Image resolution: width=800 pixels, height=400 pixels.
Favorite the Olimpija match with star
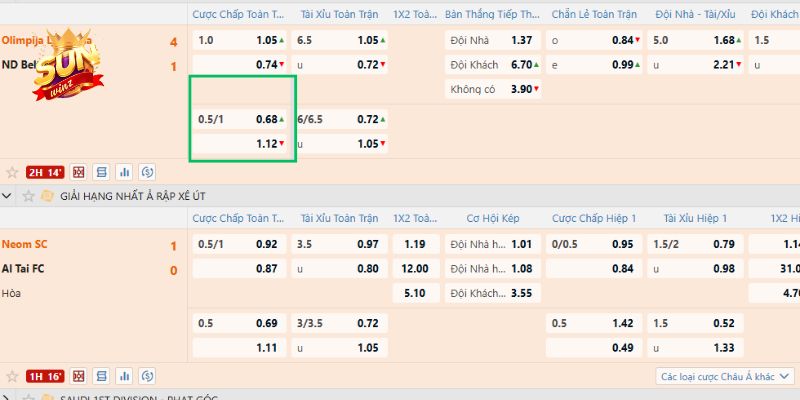(11, 171)
